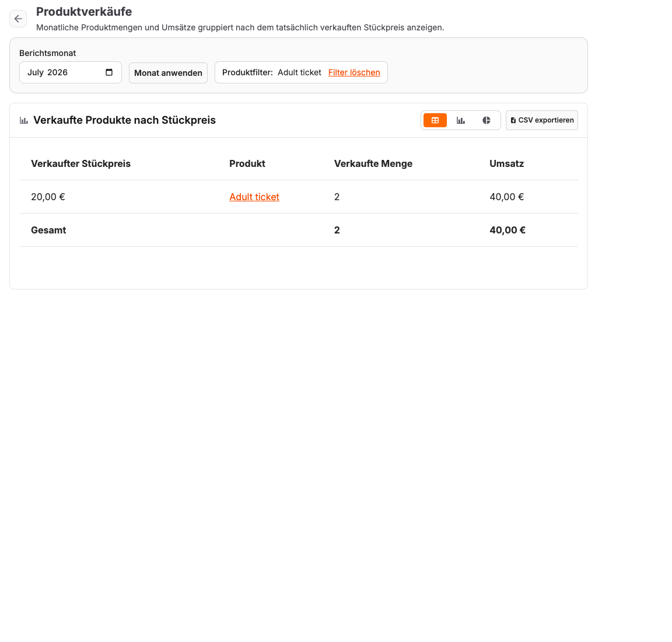This screenshot has height=642, width=672.
Task: Switch to pie chart view
Action: 487,120
